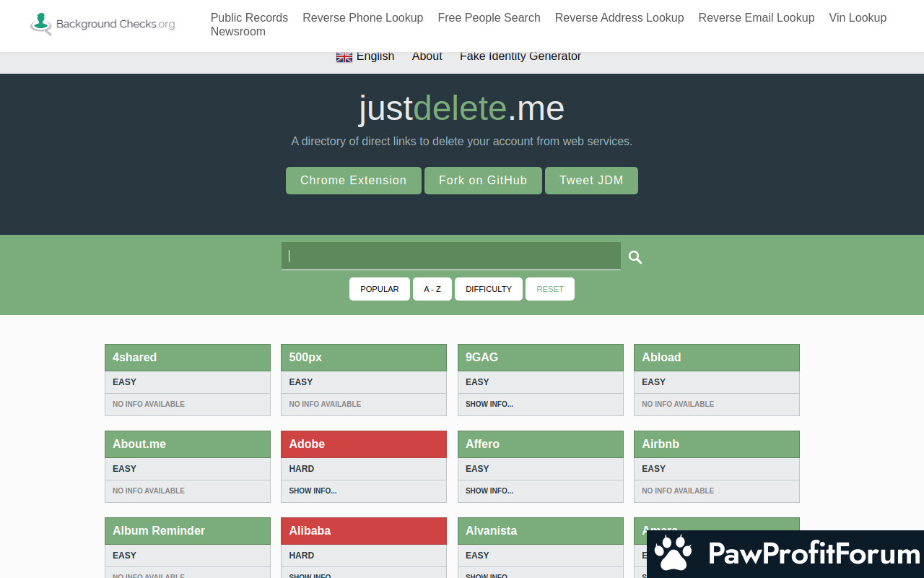Screen dimensions: 924x578
Task: Click the Reset filter button
Action: coord(550,289)
